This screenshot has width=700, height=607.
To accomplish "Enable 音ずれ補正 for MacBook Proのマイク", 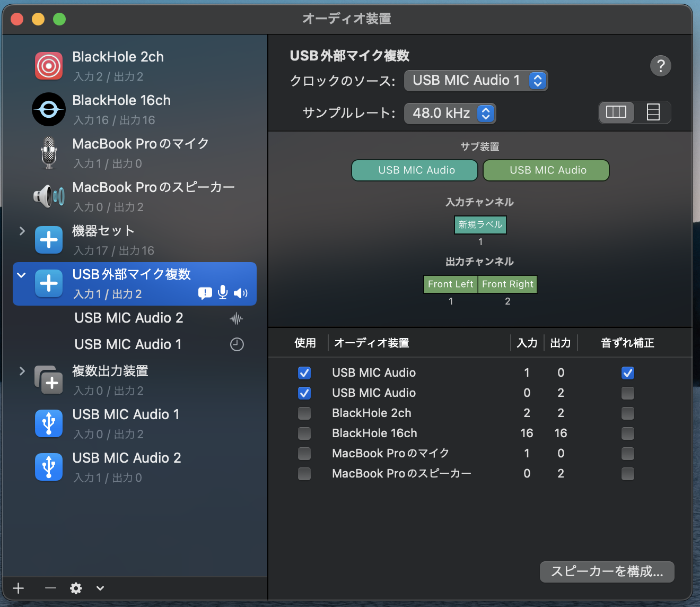I will tap(628, 454).
